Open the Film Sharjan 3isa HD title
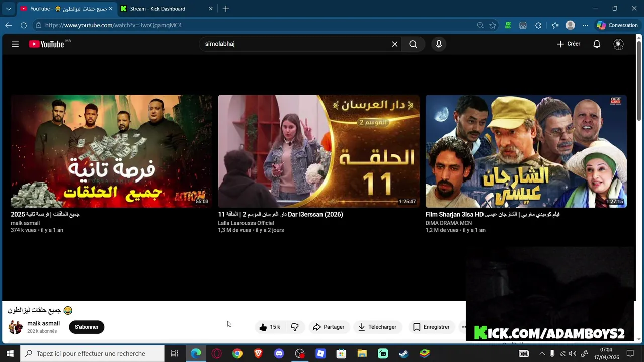644x362 pixels. 493,214
